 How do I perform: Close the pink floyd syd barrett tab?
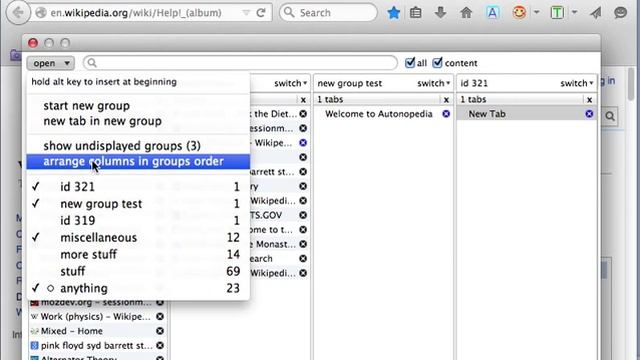160,345
